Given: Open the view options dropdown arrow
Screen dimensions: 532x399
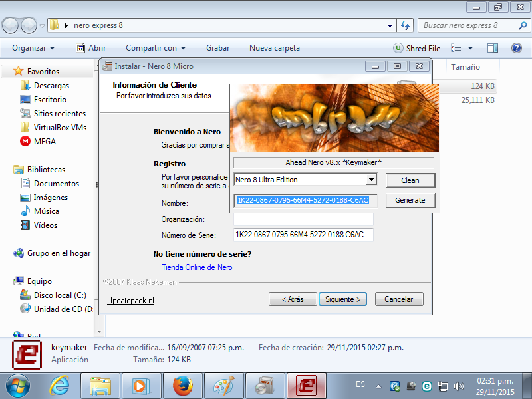Looking at the screenshot, I should click(471, 48).
